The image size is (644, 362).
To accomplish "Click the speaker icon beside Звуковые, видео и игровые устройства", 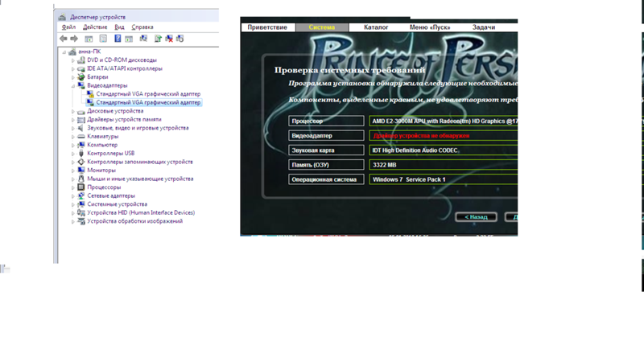I will coord(81,128).
